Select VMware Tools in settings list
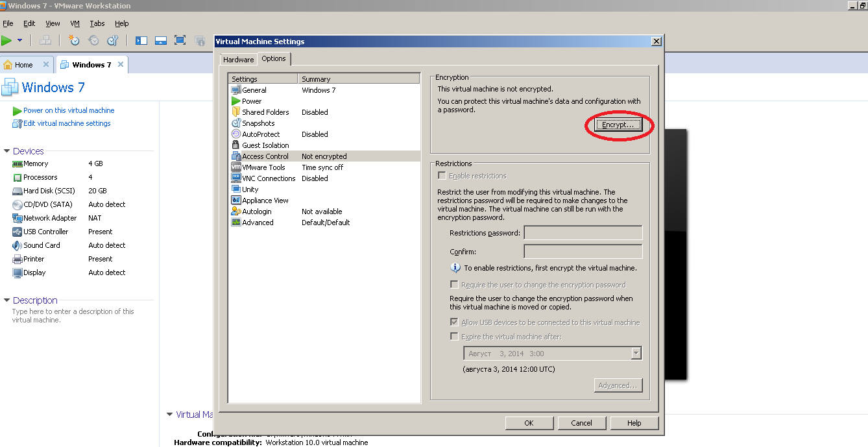The height and width of the screenshot is (447, 868). click(325, 167)
